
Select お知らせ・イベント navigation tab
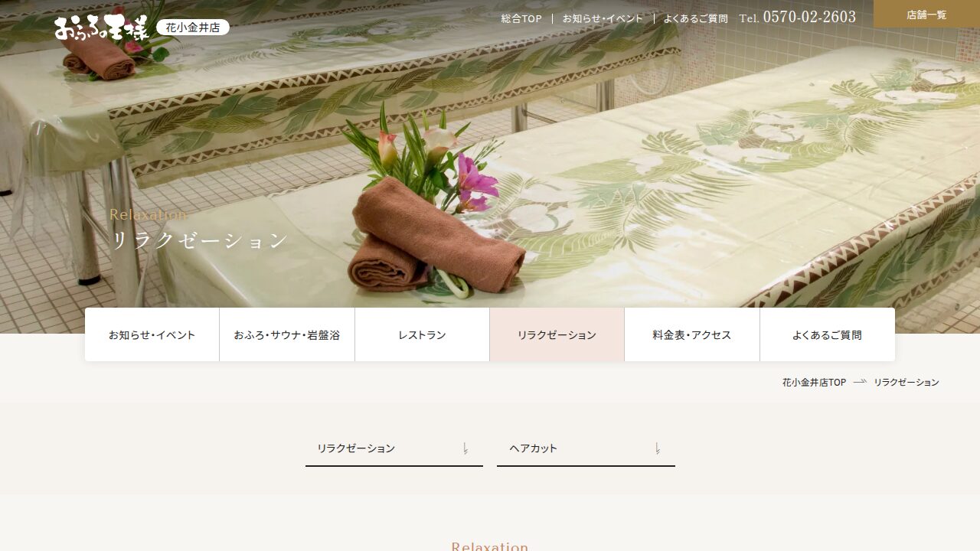pos(152,334)
